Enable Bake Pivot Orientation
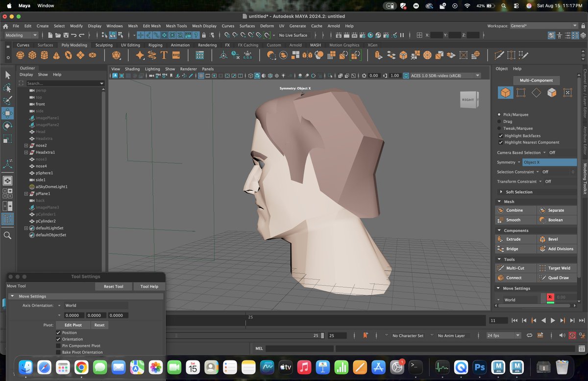The width and height of the screenshot is (588, 381). click(x=58, y=352)
